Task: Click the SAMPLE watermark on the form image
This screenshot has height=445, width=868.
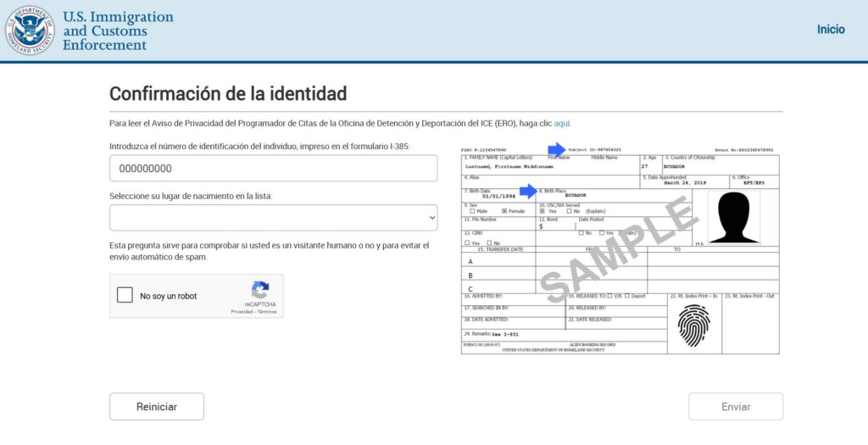Action: (619, 251)
